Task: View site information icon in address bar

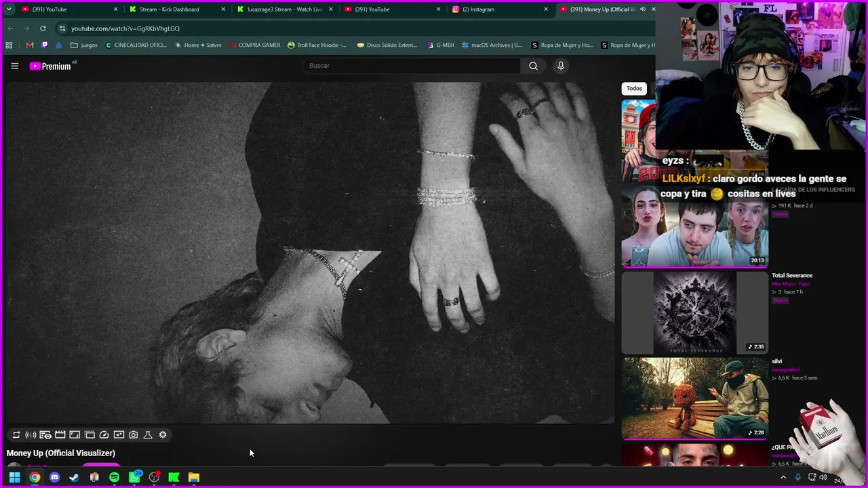Action: point(62,28)
